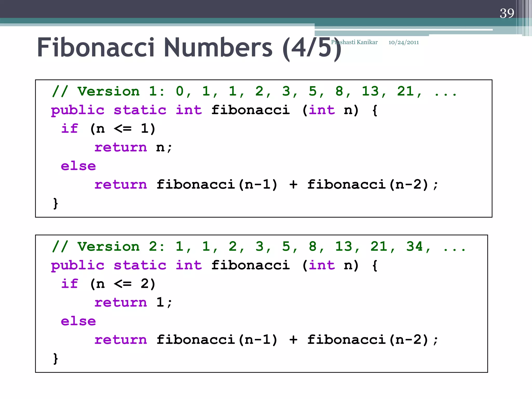Click the recursive return line in Version 2
Viewport: 532px width, 399px height.
[266, 340]
